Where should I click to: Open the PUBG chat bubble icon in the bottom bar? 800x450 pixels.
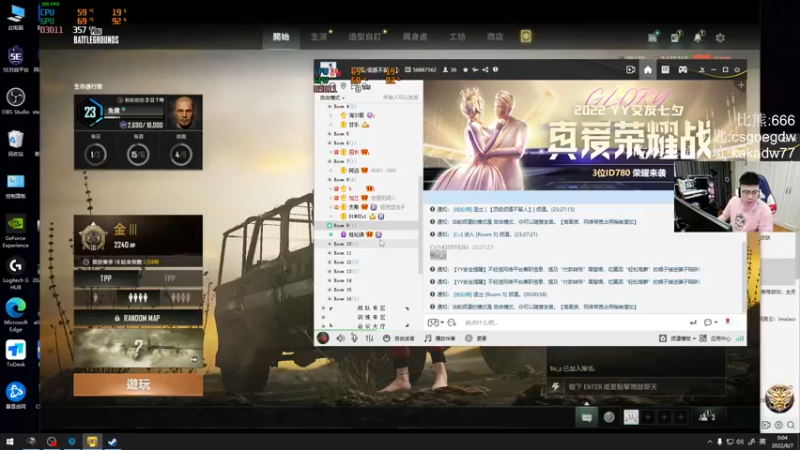tap(587, 417)
